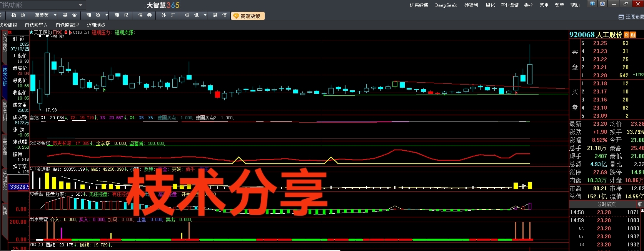644x251 pixels.
Task: Open the 产业图谱 menu
Action: (509, 5)
